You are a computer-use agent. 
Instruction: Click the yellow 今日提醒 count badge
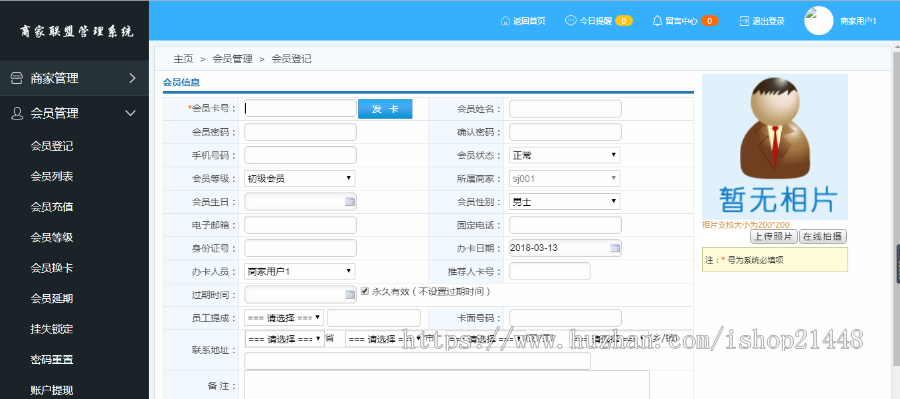click(x=624, y=21)
